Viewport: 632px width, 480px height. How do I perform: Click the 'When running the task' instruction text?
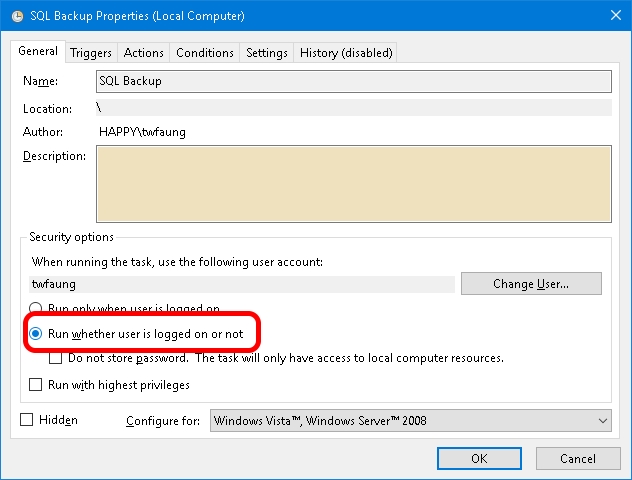[x=177, y=262]
